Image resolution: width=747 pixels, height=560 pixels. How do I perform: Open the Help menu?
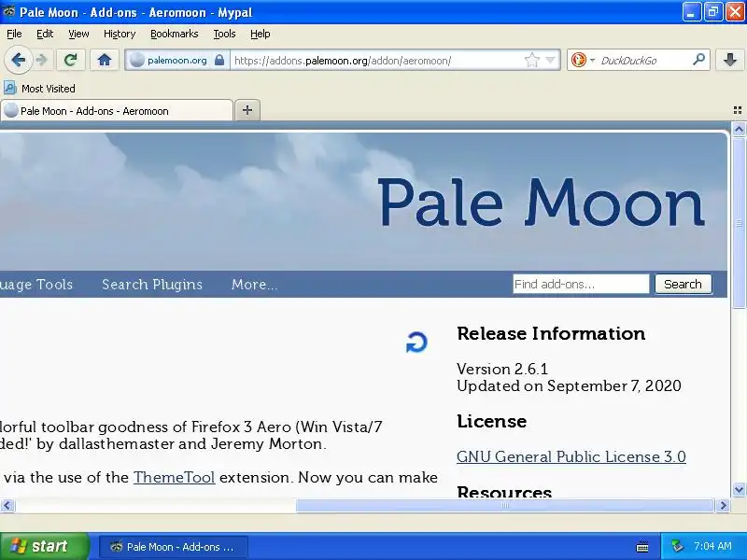pyautogui.click(x=261, y=34)
